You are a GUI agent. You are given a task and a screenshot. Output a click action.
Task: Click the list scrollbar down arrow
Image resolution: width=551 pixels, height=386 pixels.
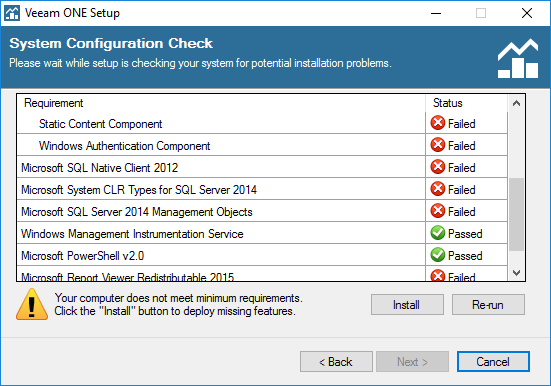click(x=516, y=272)
